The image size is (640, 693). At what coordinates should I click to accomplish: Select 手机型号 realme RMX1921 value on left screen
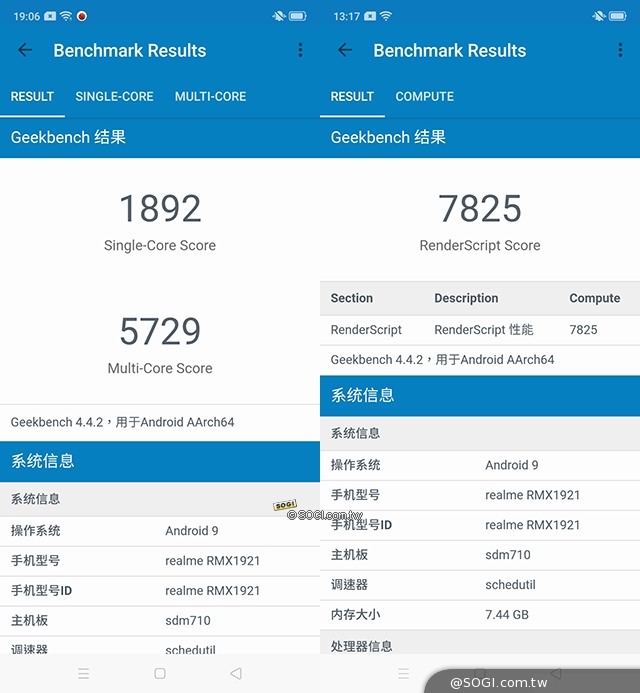[213, 561]
